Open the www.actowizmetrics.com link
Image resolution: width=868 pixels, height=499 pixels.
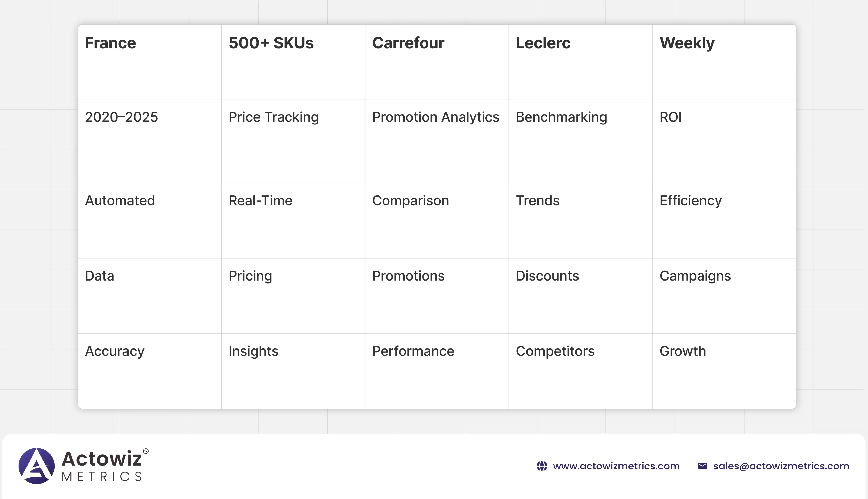coord(616,466)
